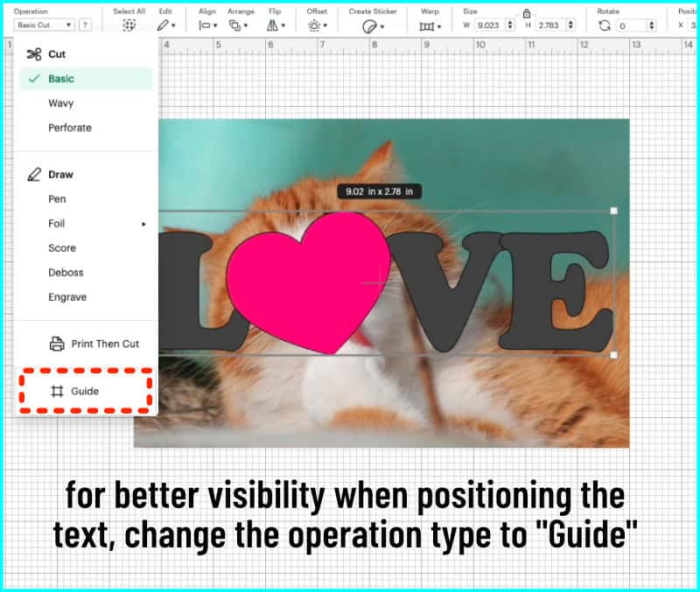This screenshot has width=700, height=592.
Task: Click the top-right selection handle
Action: 614,211
